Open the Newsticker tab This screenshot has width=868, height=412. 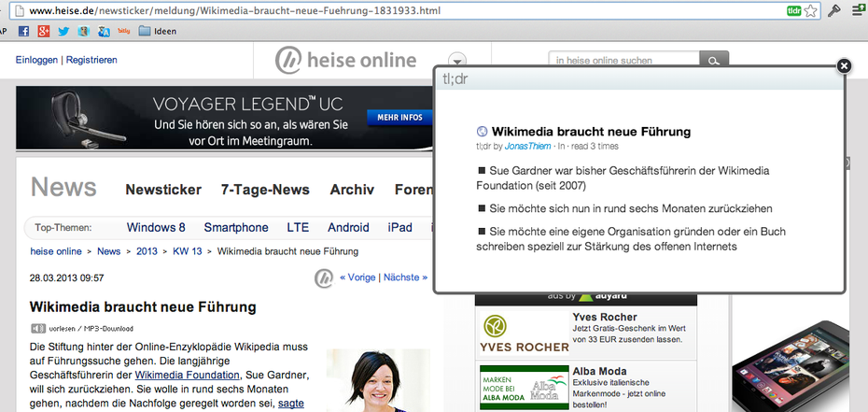tap(163, 190)
